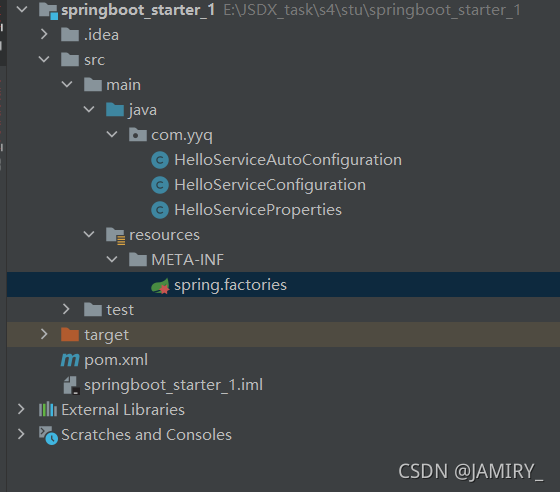This screenshot has height=492, width=560.
Task: Expand the test folder
Action: (x=66, y=309)
